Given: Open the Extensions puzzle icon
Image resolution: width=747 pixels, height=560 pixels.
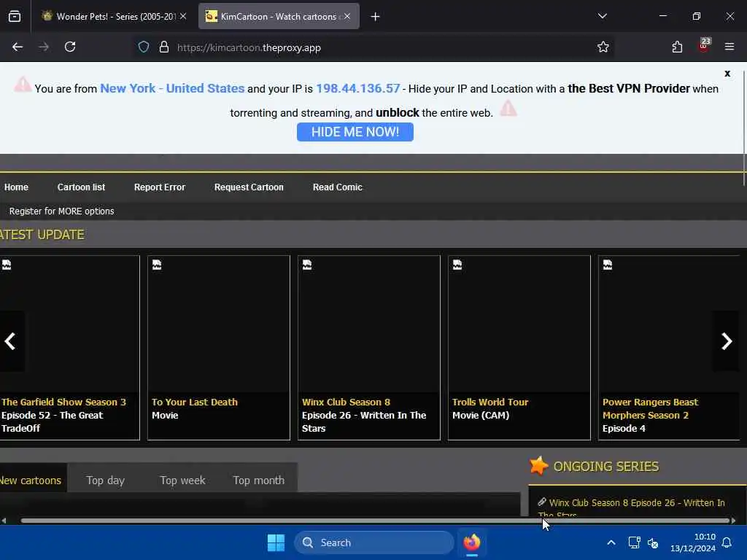Looking at the screenshot, I should pos(677,47).
